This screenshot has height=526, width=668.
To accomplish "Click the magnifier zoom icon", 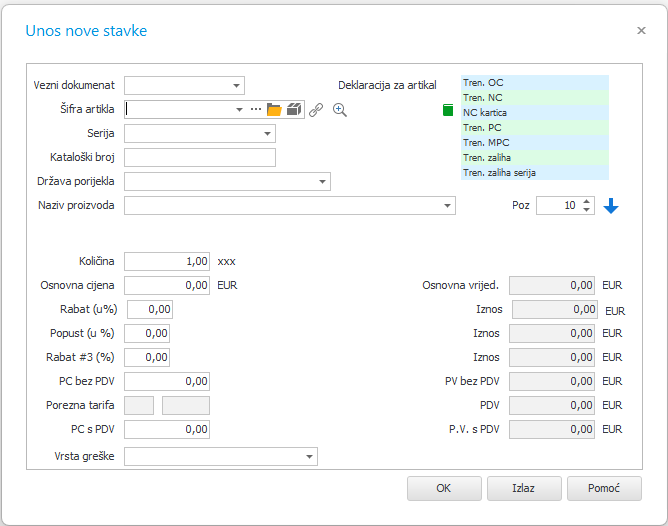I will pyautogui.click(x=340, y=110).
